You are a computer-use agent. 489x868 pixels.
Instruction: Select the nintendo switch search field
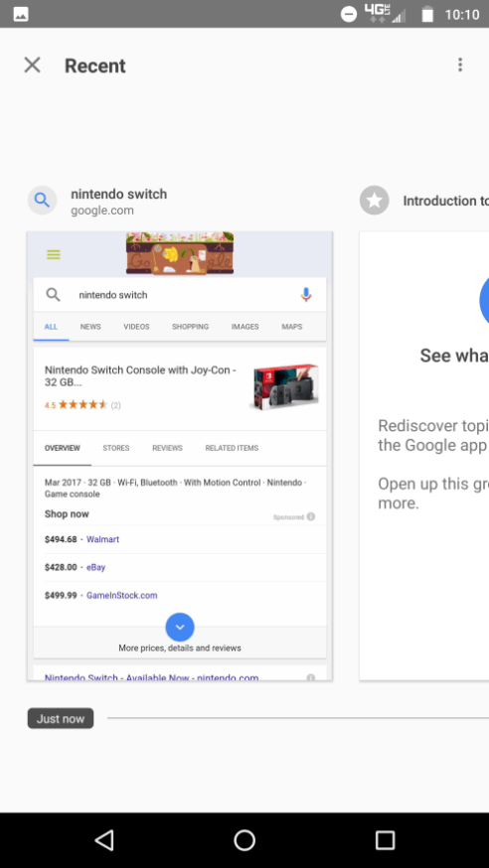click(x=180, y=295)
